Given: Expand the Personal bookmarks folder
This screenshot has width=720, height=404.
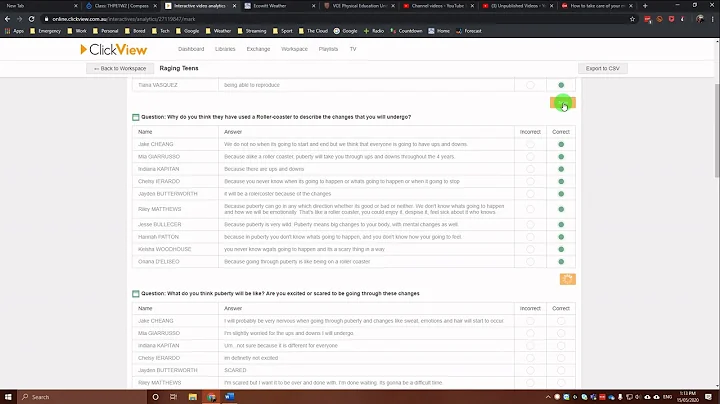Looking at the screenshot, I should pos(105,31).
